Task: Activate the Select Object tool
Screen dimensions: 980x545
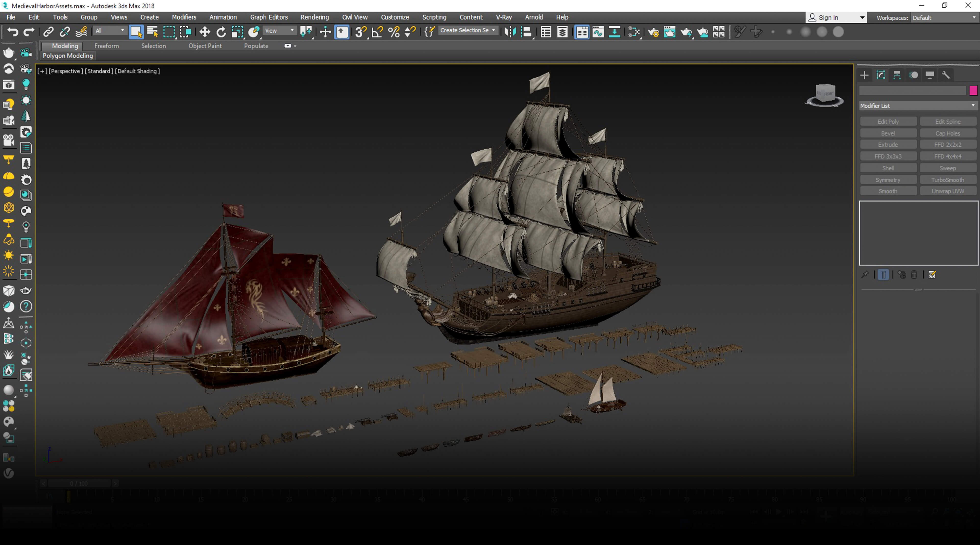Action: tap(136, 32)
